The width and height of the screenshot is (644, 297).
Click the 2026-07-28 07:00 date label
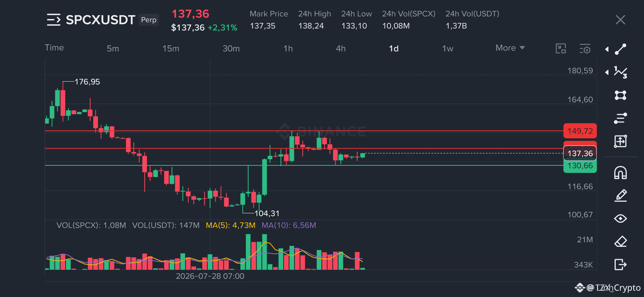[x=210, y=276]
